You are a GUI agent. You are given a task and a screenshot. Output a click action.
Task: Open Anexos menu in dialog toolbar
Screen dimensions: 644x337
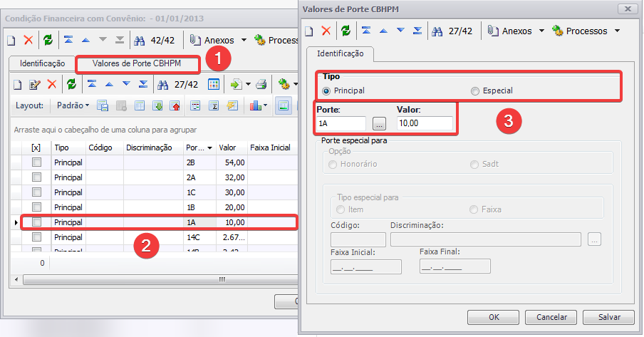click(x=511, y=31)
